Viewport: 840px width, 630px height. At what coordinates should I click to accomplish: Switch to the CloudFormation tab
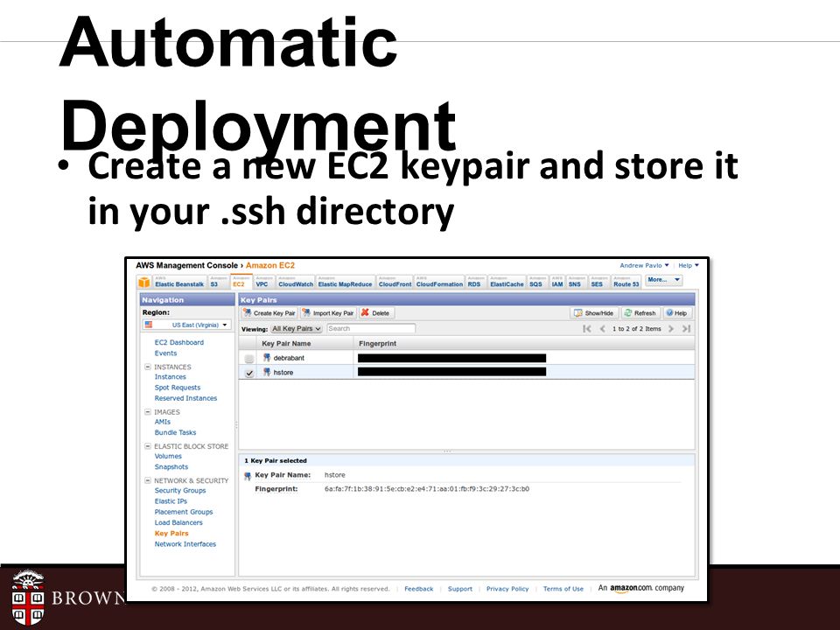tap(439, 282)
